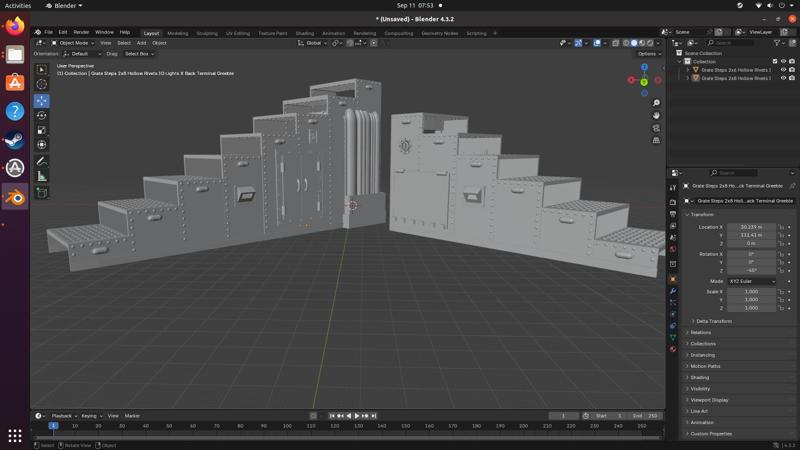Hide the second Grate Steps 2x8 object

coord(783,78)
